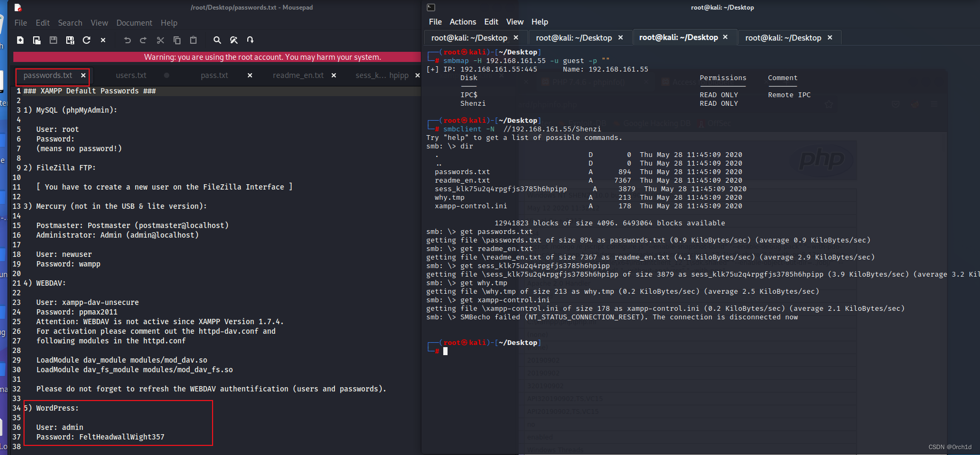The image size is (980, 455).
Task: Click the unsaved dot on users.txt tab
Action: (x=167, y=75)
